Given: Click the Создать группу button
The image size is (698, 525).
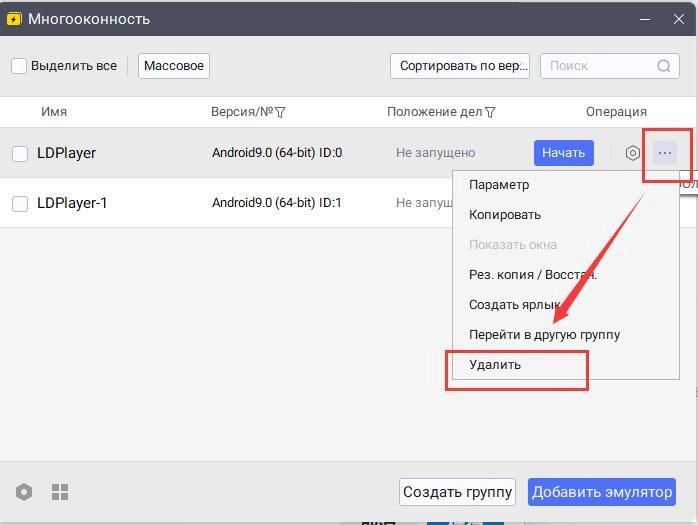Looking at the screenshot, I should 457,492.
